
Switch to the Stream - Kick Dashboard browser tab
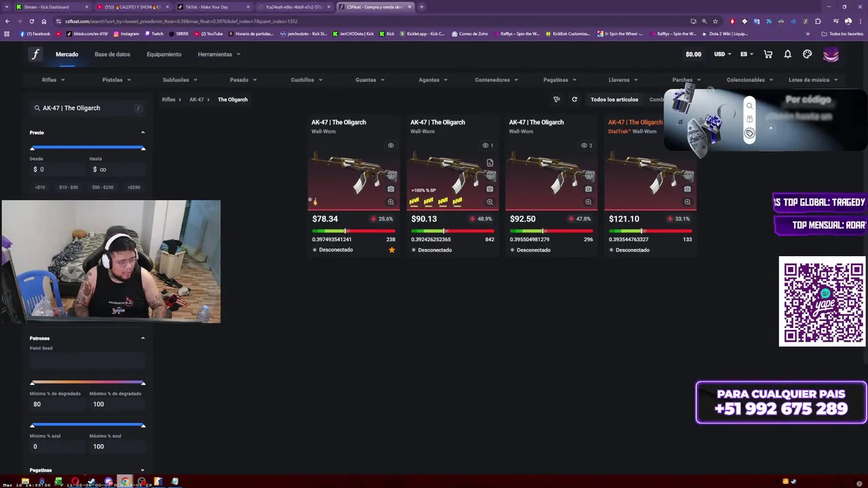click(x=52, y=7)
